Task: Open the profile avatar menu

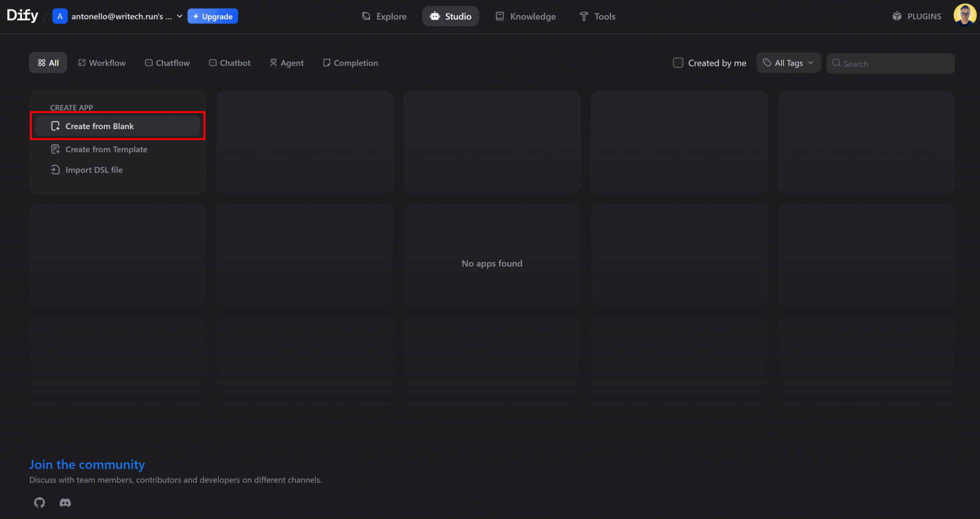Action: tap(966, 14)
